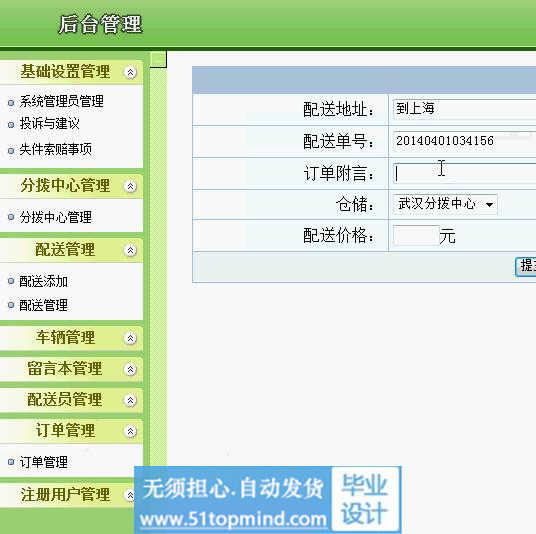Open the 仓储 warehouse dropdown
This screenshot has height=534, width=536.
pyautogui.click(x=445, y=204)
